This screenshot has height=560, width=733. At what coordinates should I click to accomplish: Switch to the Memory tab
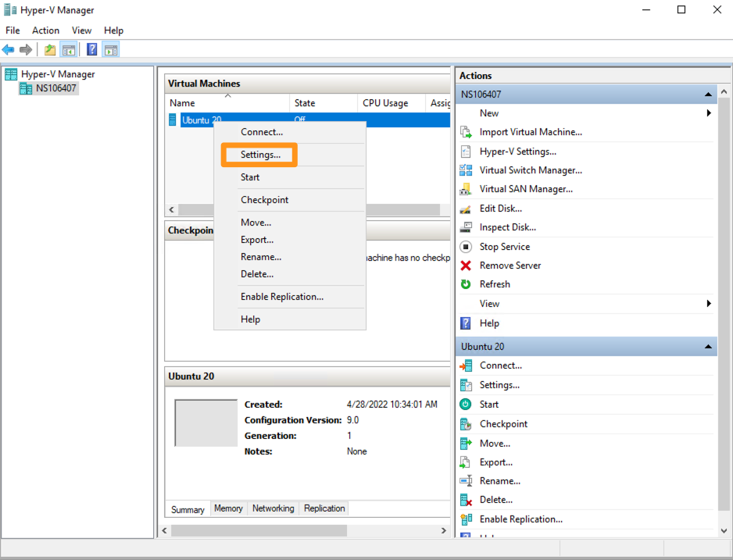[228, 508]
